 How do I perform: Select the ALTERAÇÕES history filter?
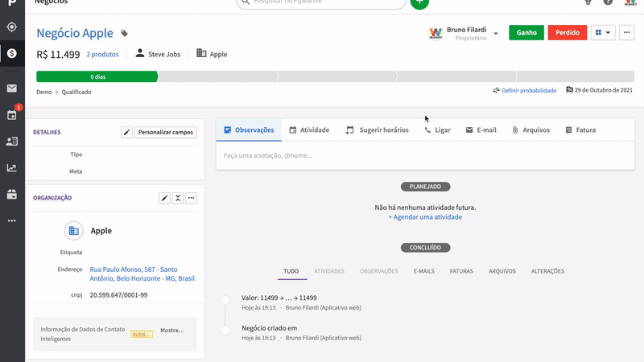[547, 271]
